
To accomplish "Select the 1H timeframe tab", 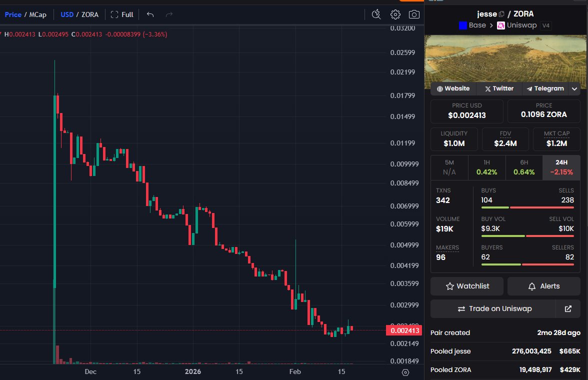I will (486, 167).
